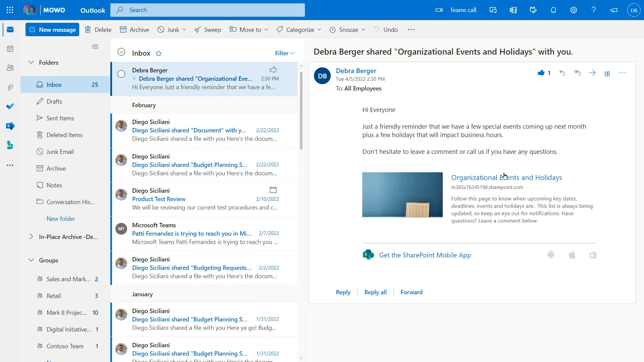Open People from the left rail
Viewport: 644px width, 362px height.
pyautogui.click(x=10, y=68)
